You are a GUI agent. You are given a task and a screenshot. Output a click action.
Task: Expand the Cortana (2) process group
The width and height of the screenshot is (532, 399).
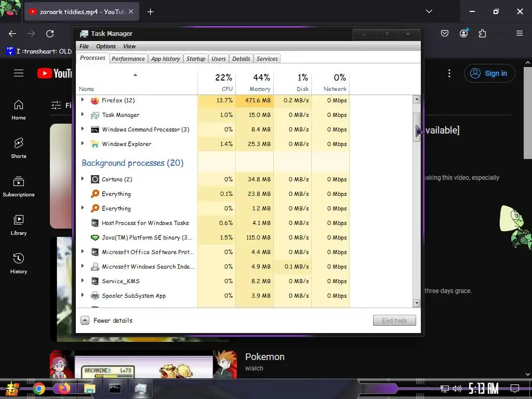coord(83,179)
